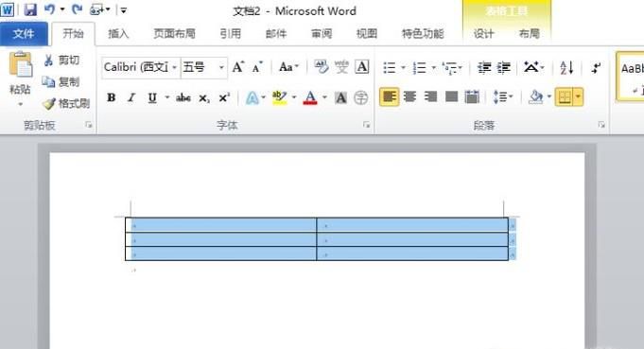644x349 pixels.
Task: Open the multilevel list menu
Action: pos(452,67)
